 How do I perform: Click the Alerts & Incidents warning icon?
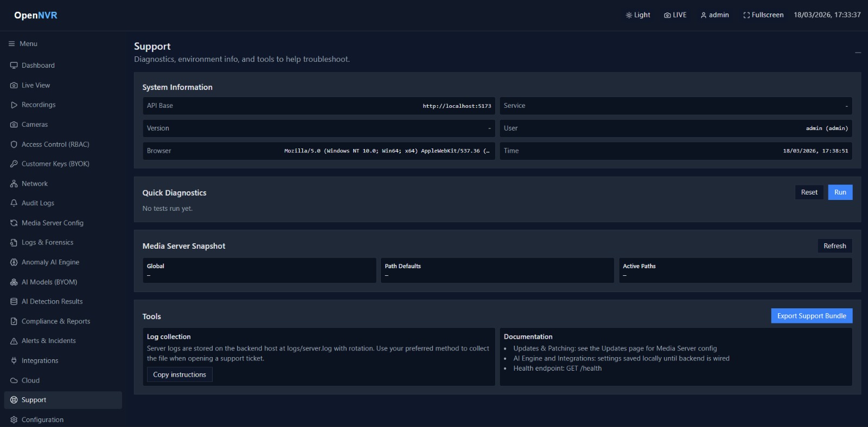[14, 341]
